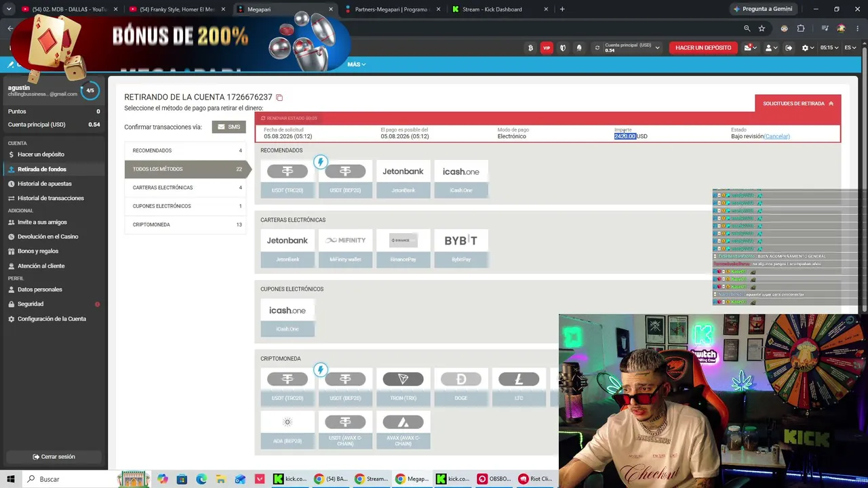Viewport: 868px width, 488px height.
Task: Open Datos personales in the sidebar
Action: click(x=40, y=289)
